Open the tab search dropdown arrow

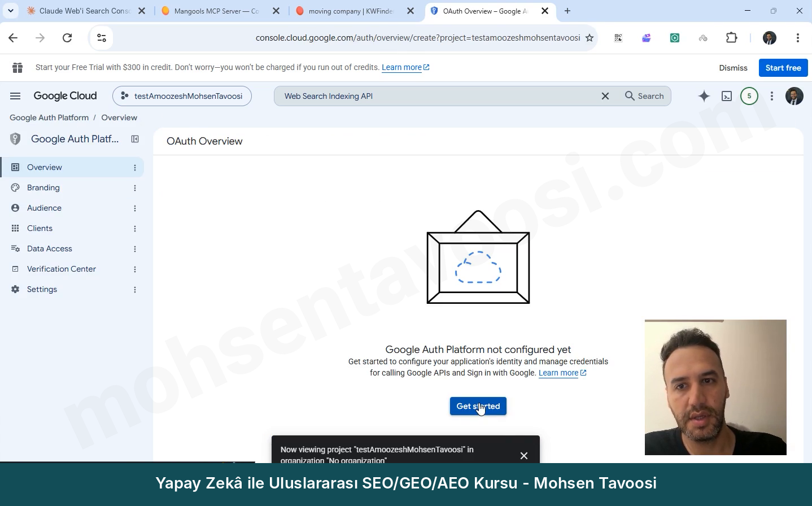10,11
